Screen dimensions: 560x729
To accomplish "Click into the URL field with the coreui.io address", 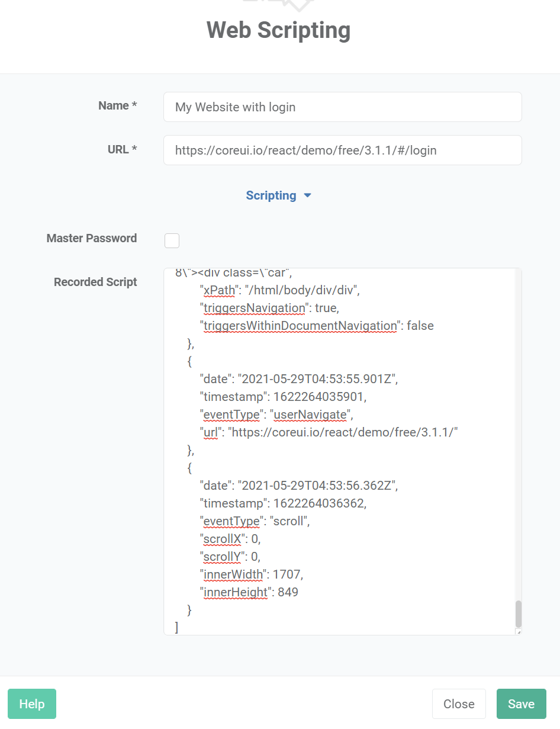I will click(x=343, y=150).
